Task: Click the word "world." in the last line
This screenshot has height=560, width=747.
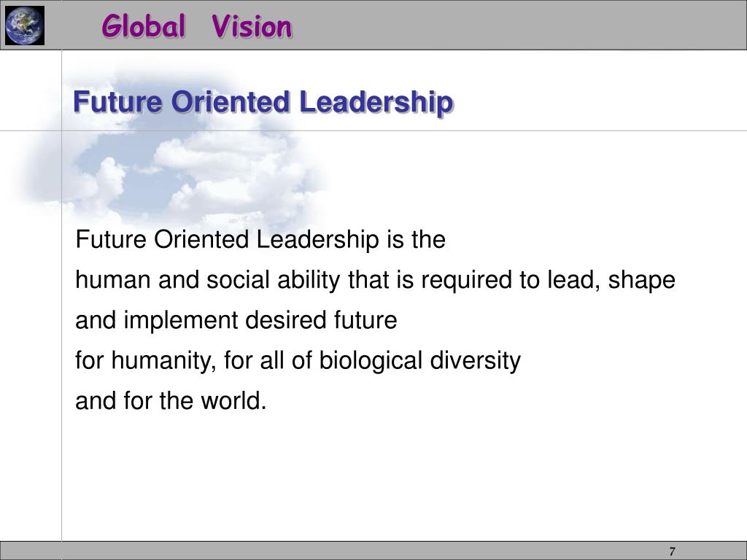Action: (x=233, y=400)
